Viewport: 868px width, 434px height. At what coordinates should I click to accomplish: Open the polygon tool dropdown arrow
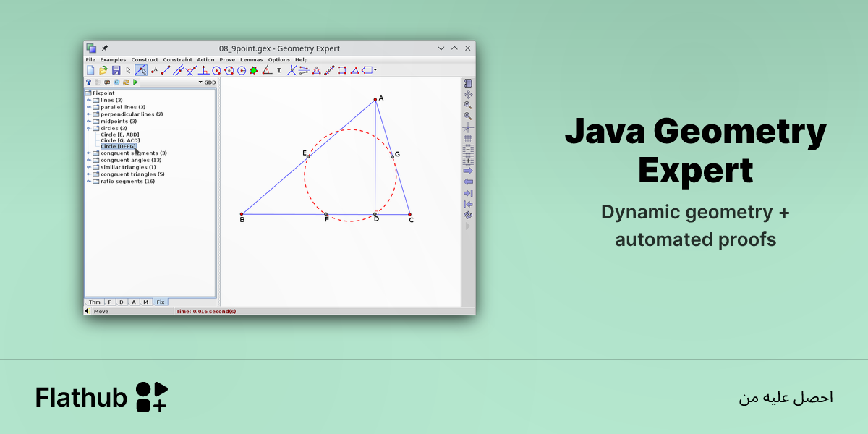[375, 70]
